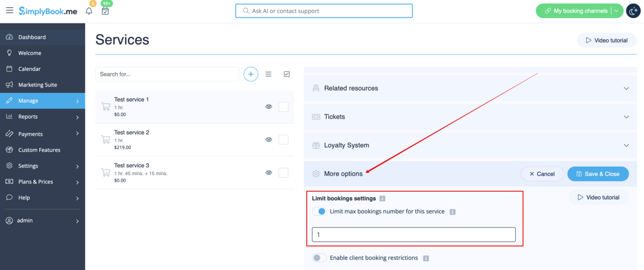644x270 pixels.
Task: Disable Limit max bookings number toggle
Action: pyautogui.click(x=319, y=211)
